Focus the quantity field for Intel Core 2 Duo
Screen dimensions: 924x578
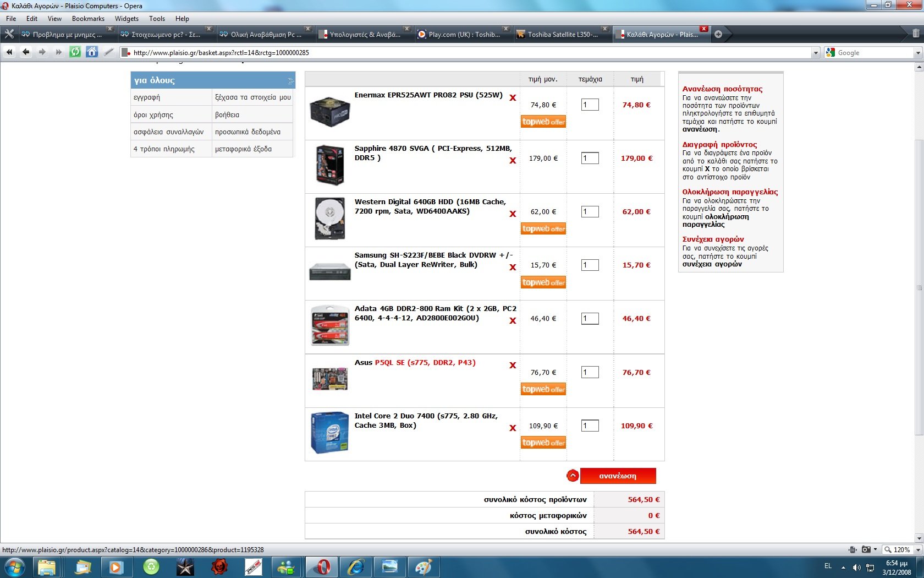coord(590,426)
